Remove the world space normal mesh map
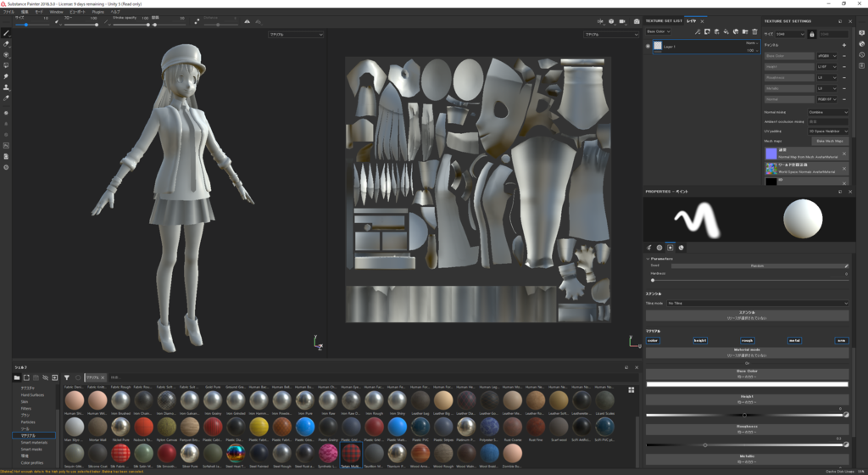The height and width of the screenshot is (475, 868). click(844, 168)
